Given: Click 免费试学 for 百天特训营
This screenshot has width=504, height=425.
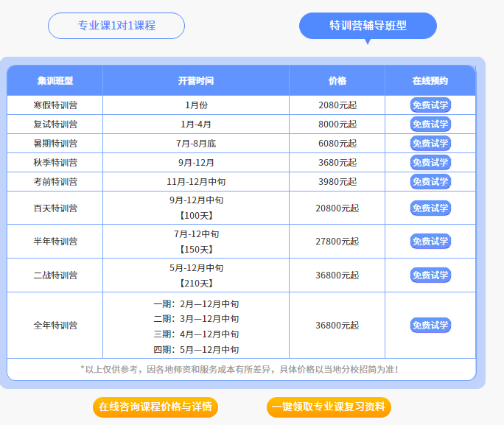Looking at the screenshot, I should pyautogui.click(x=430, y=208).
